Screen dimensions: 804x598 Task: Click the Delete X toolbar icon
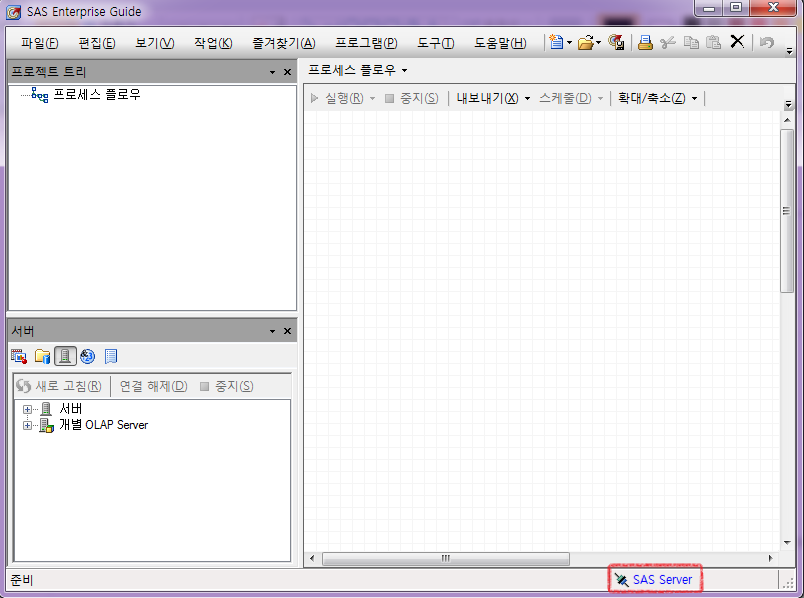tap(737, 42)
